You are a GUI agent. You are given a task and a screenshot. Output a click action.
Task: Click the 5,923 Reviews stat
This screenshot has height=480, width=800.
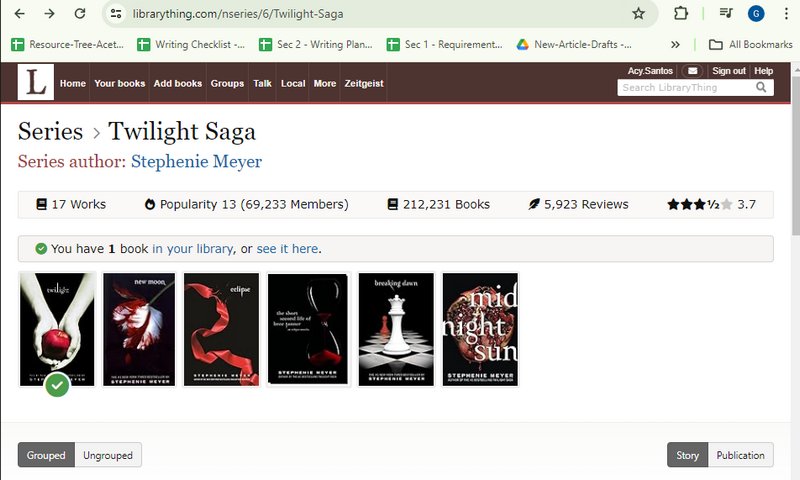coord(578,205)
